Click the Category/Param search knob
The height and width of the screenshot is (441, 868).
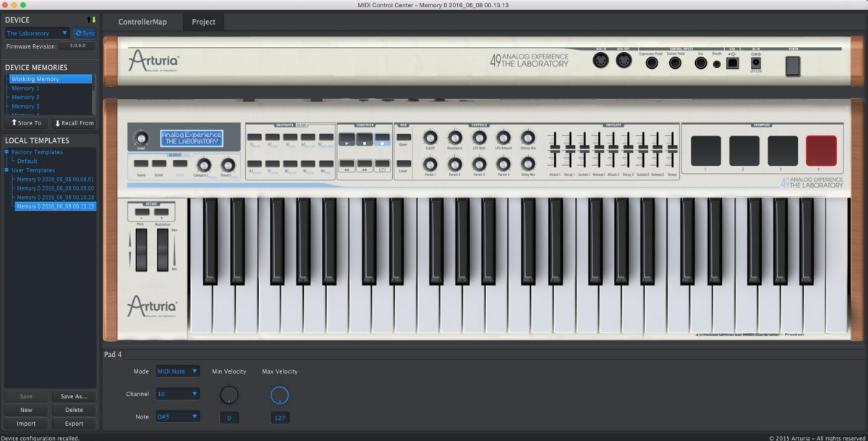coord(203,164)
